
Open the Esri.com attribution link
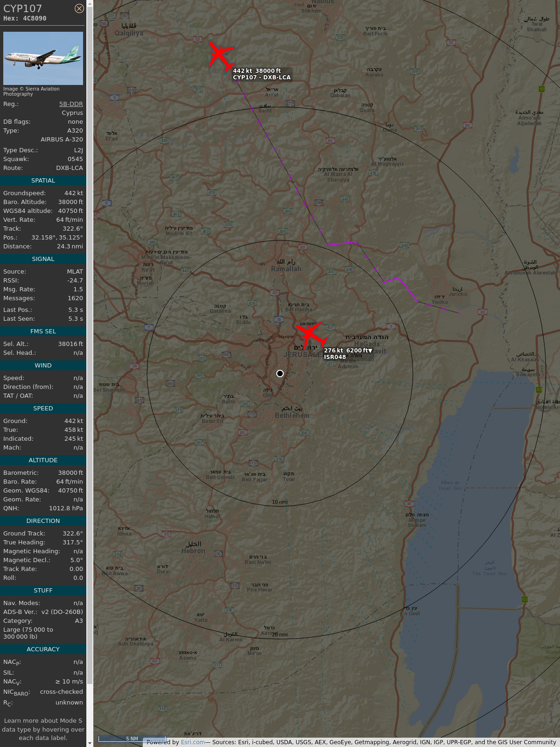(x=193, y=742)
